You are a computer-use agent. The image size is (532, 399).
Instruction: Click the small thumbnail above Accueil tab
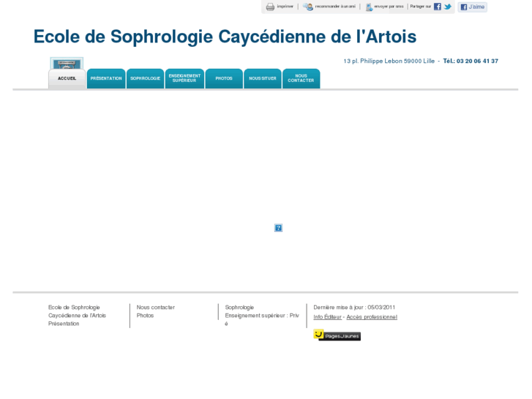[67, 63]
